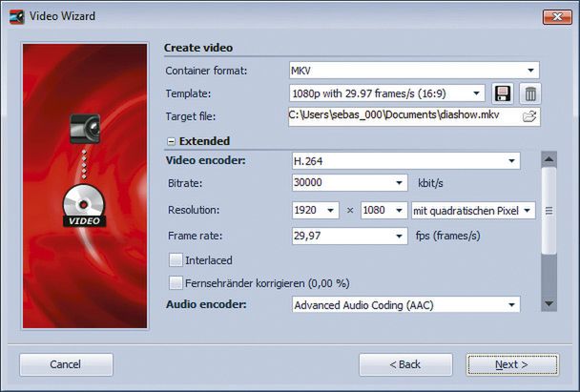Proceed with the Next > button
This screenshot has width=580, height=392.
click(512, 364)
